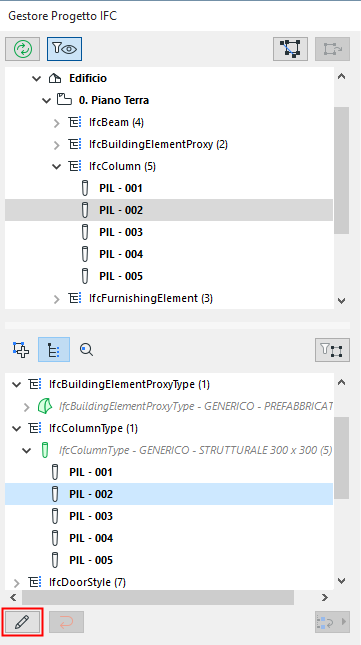Click green proxy type icon
Screen dimensions: 361x645
coord(45,406)
